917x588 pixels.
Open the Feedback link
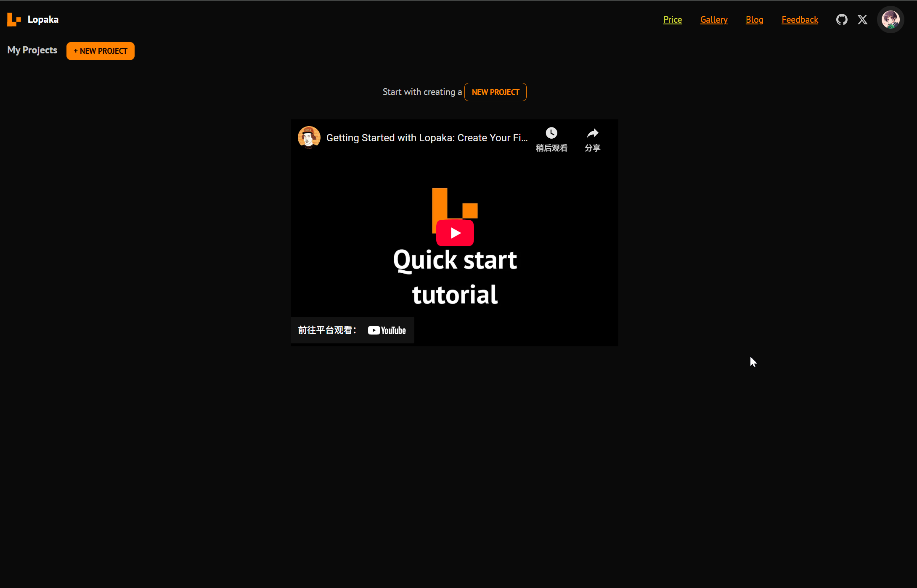(800, 19)
